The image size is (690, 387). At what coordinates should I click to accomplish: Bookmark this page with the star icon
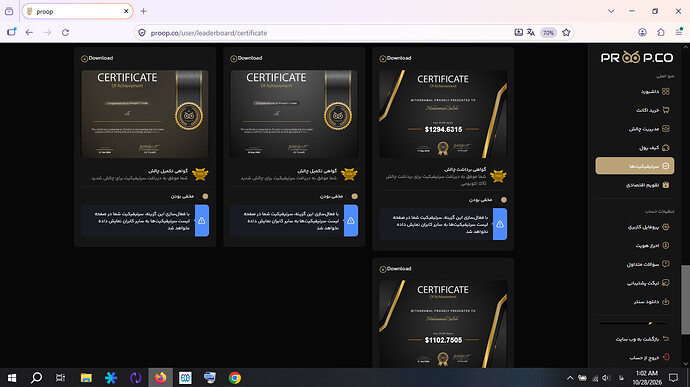coord(566,33)
